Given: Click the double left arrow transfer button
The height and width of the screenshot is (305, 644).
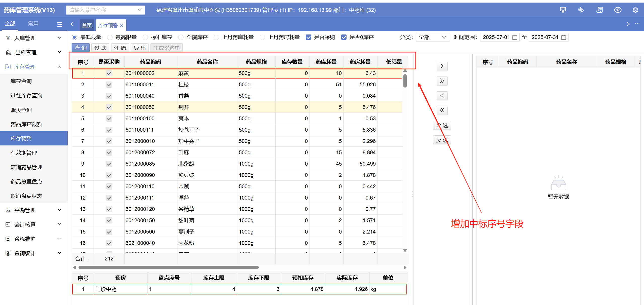Looking at the screenshot, I should pyautogui.click(x=442, y=110).
